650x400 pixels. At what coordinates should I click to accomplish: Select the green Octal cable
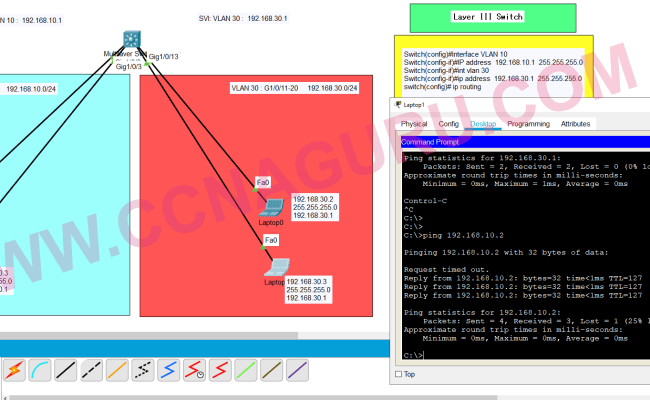[x=245, y=370]
